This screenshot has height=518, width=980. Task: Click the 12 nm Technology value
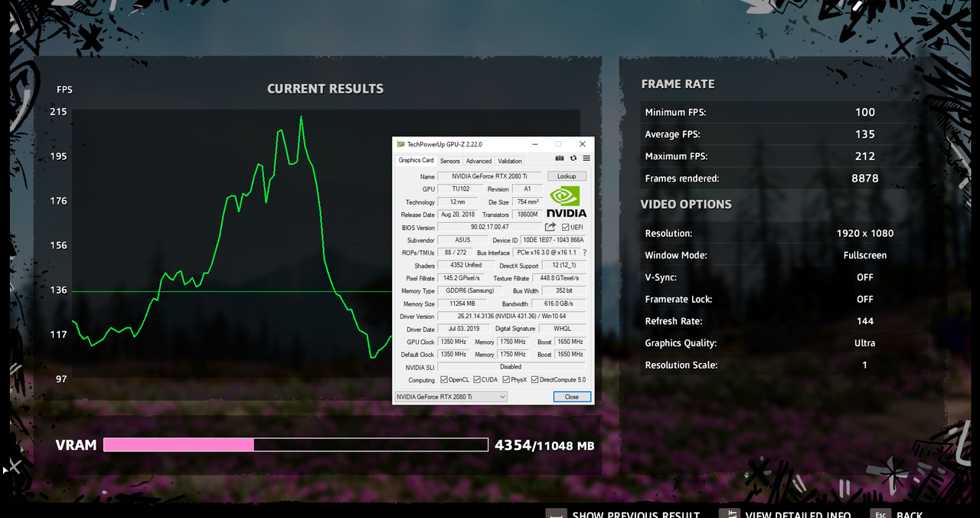(458, 202)
